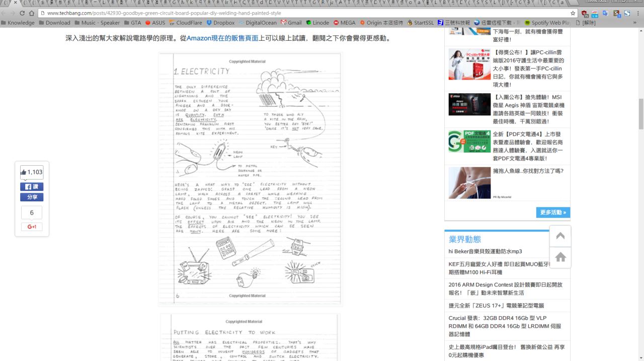Open DigitalOcean bookmark
The width and height of the screenshot is (644, 361).
click(258, 23)
